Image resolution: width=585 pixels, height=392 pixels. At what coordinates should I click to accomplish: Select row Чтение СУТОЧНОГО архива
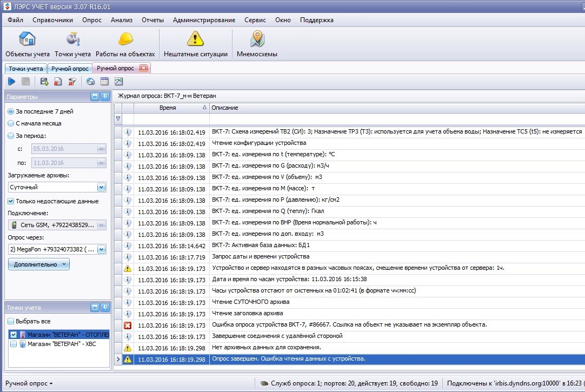point(350,302)
